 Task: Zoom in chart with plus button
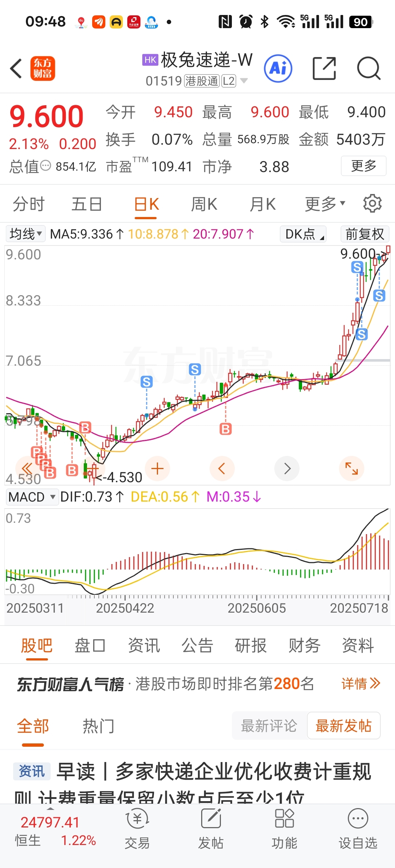157,468
